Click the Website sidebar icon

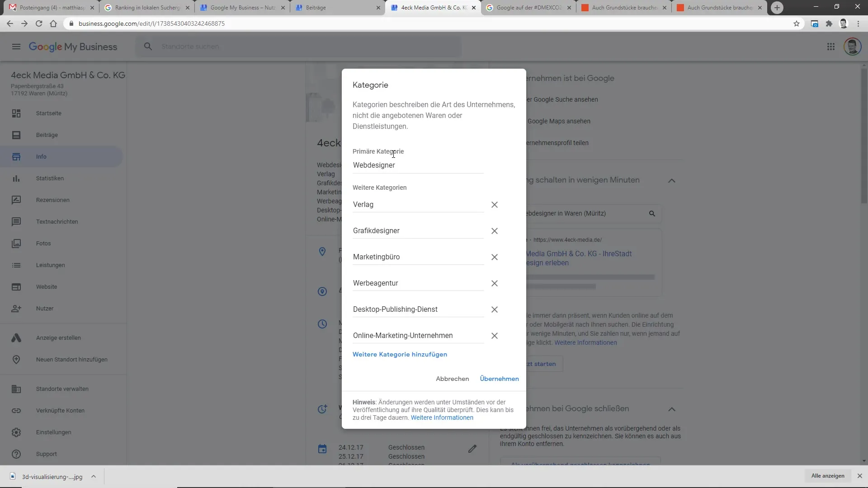point(16,287)
